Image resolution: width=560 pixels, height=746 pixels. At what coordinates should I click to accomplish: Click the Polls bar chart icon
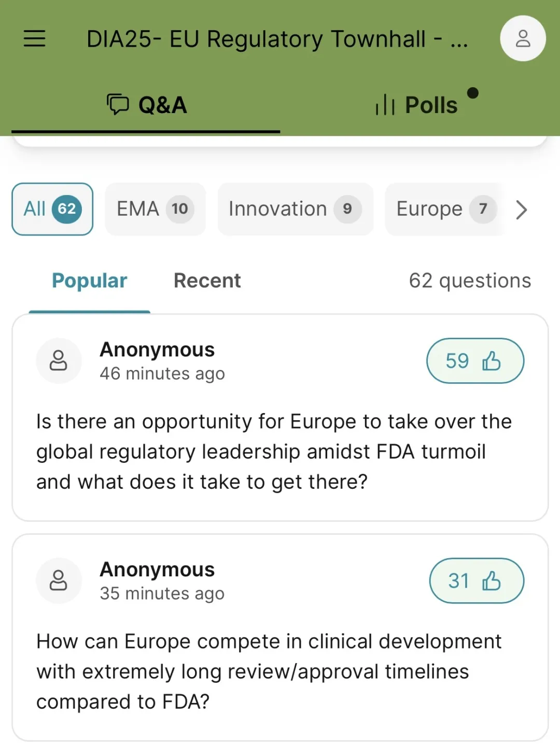pos(385,105)
